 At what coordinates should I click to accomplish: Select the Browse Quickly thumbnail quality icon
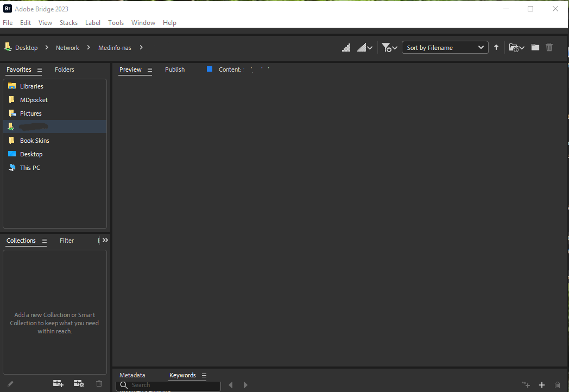click(346, 47)
